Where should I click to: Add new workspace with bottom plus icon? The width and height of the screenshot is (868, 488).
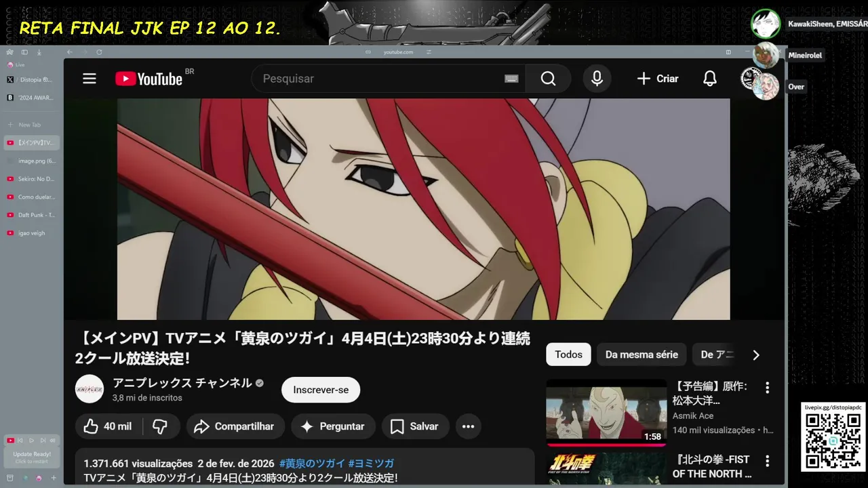click(54, 478)
